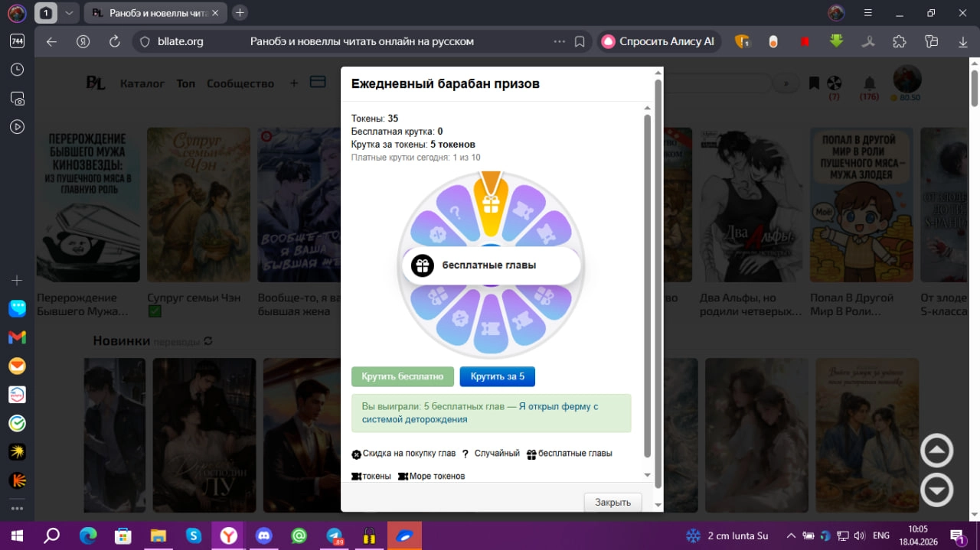Screen dimensions: 980x550
Task: Click the shield site protection icon
Action: tap(144, 42)
